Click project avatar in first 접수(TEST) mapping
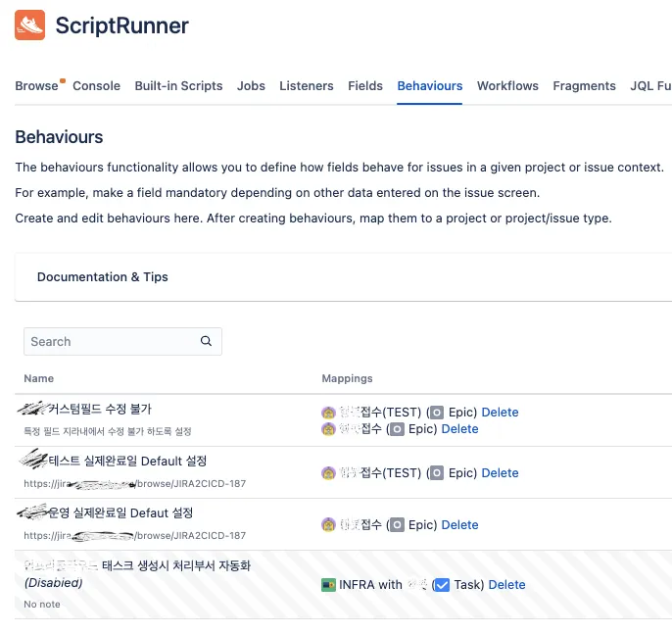Screen dimensions: 672x634 tap(328, 413)
